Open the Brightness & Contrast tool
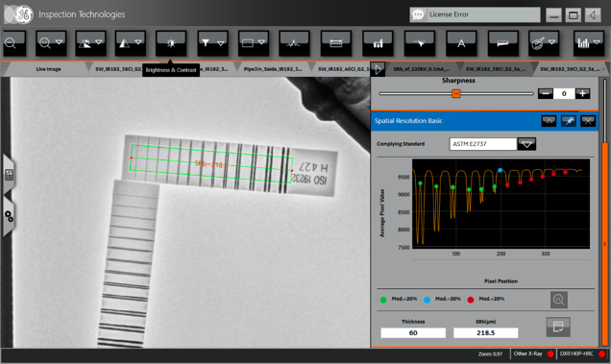The width and height of the screenshot is (611, 364). (171, 43)
